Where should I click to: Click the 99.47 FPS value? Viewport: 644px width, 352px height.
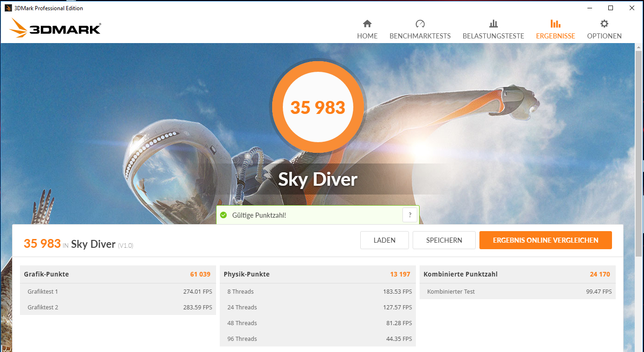599,292
